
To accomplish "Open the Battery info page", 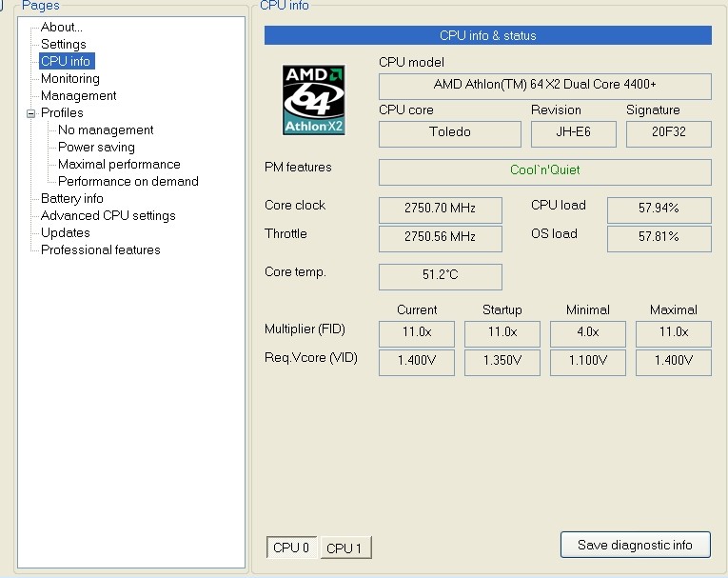I will (x=72, y=198).
